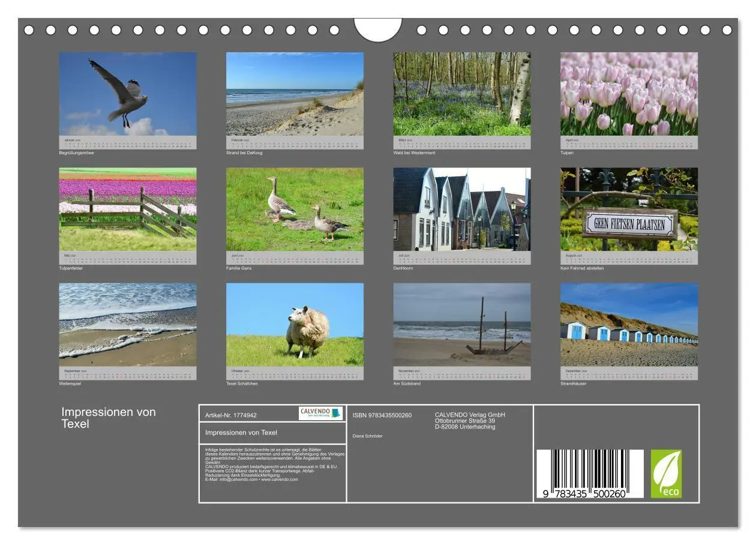Image resolution: width=756 pixels, height=545 pixels.
Task: Select the Strandhäuser beach huts photo
Action: pos(629,325)
